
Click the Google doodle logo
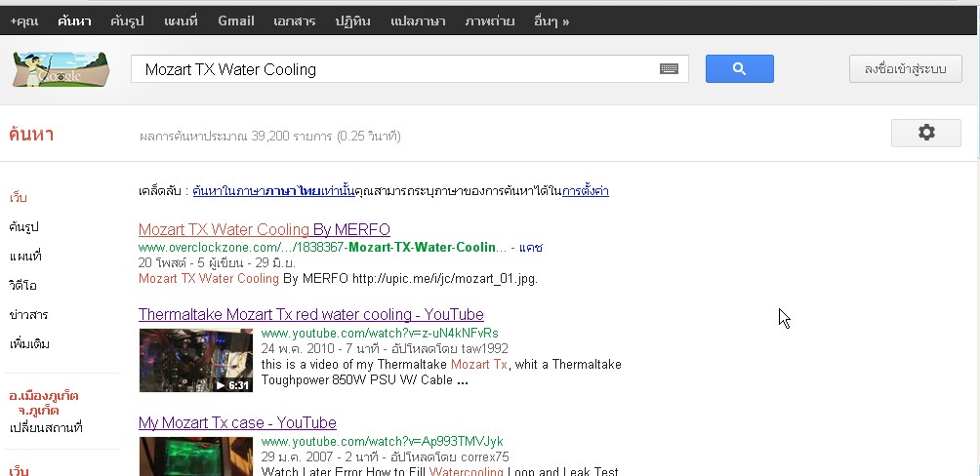61,68
